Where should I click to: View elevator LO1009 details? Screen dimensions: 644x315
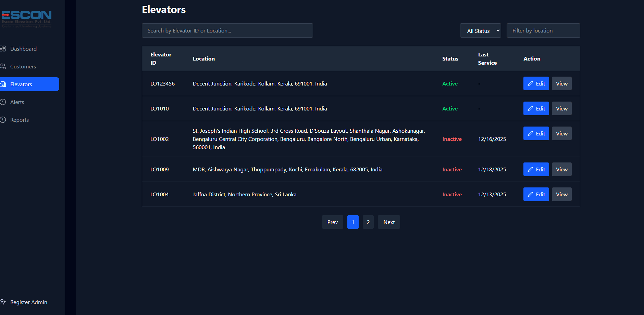[x=562, y=169]
